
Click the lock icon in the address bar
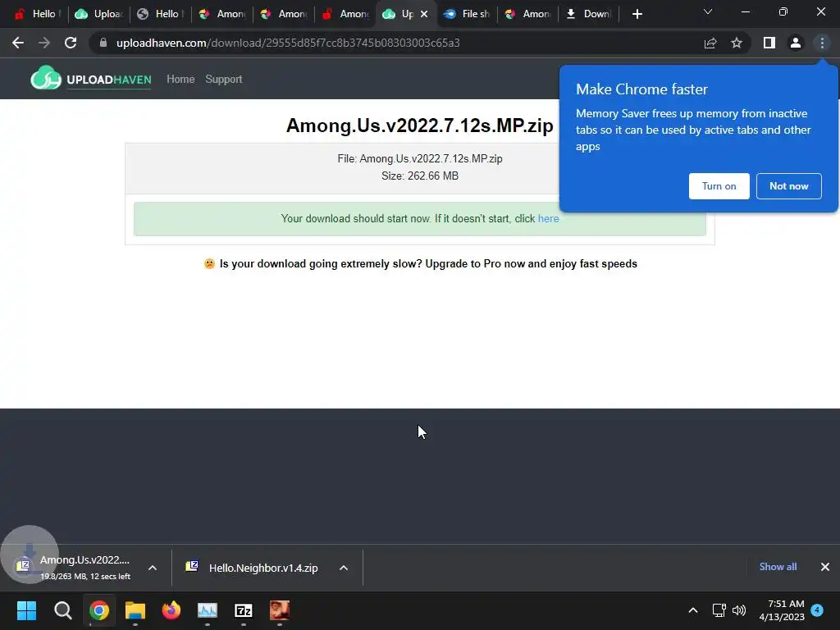pyautogui.click(x=103, y=43)
